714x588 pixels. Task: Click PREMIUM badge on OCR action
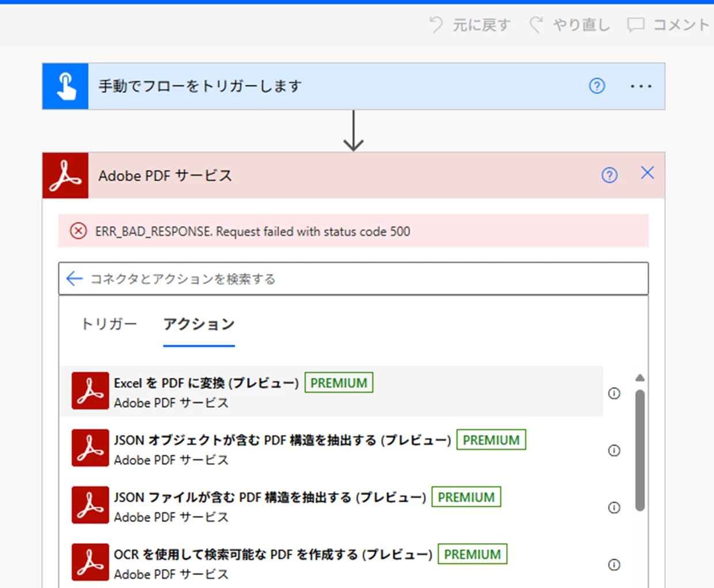pos(473,554)
